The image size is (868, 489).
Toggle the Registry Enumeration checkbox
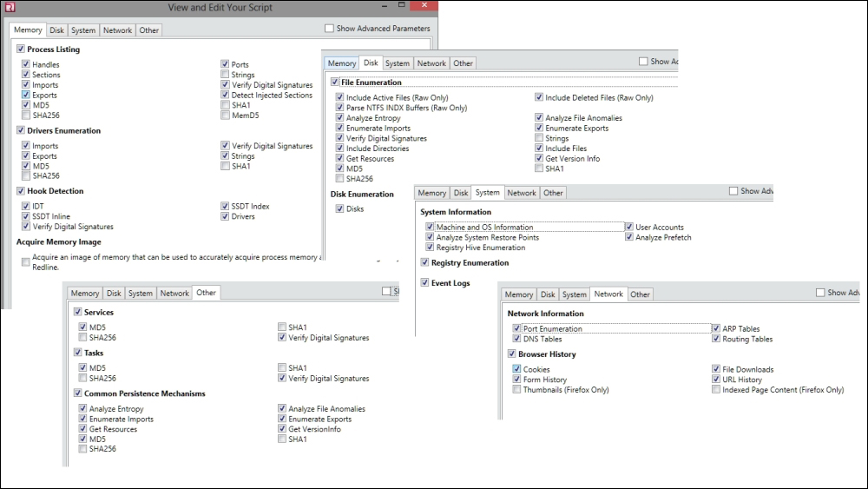pos(424,262)
